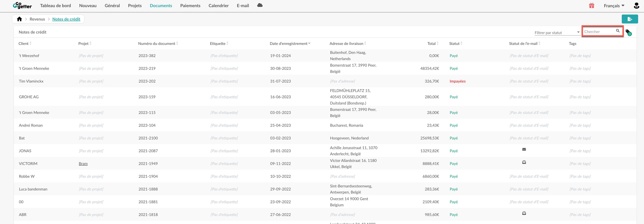Screen dimensions: 644x224
Task: Sort by Client column arrows
Action: click(31, 43)
